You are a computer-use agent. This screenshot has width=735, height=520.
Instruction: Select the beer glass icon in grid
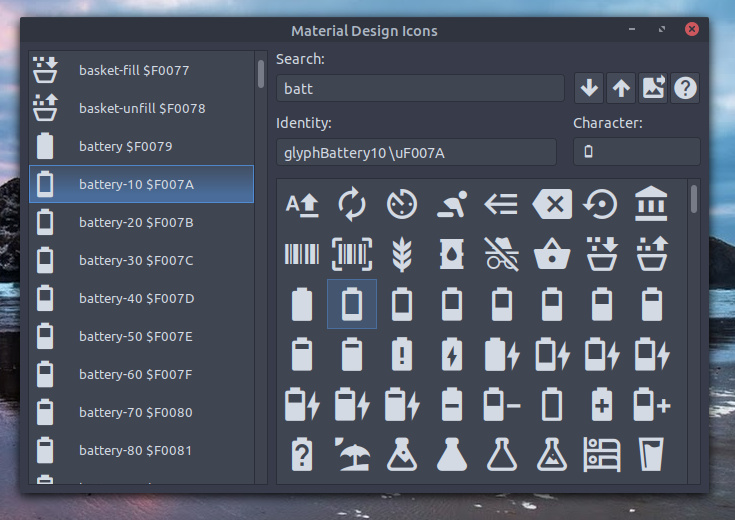[652, 454]
